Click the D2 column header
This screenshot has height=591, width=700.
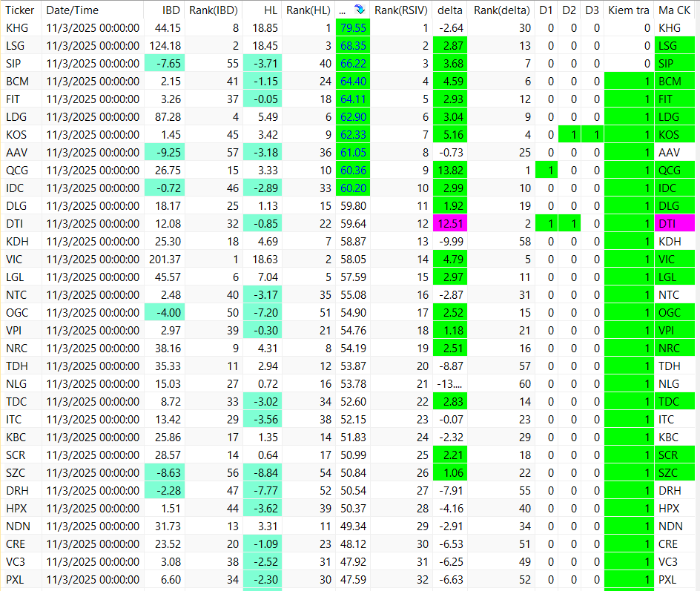point(569,10)
